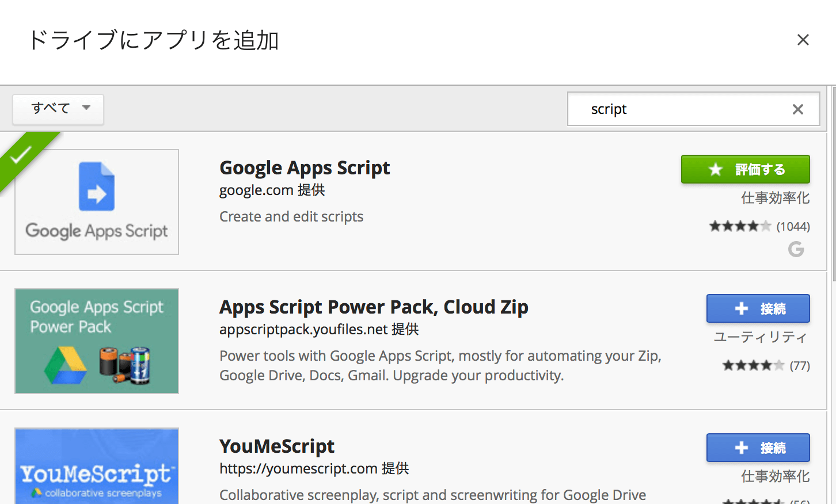Clear the search field with the X icon

(x=797, y=109)
